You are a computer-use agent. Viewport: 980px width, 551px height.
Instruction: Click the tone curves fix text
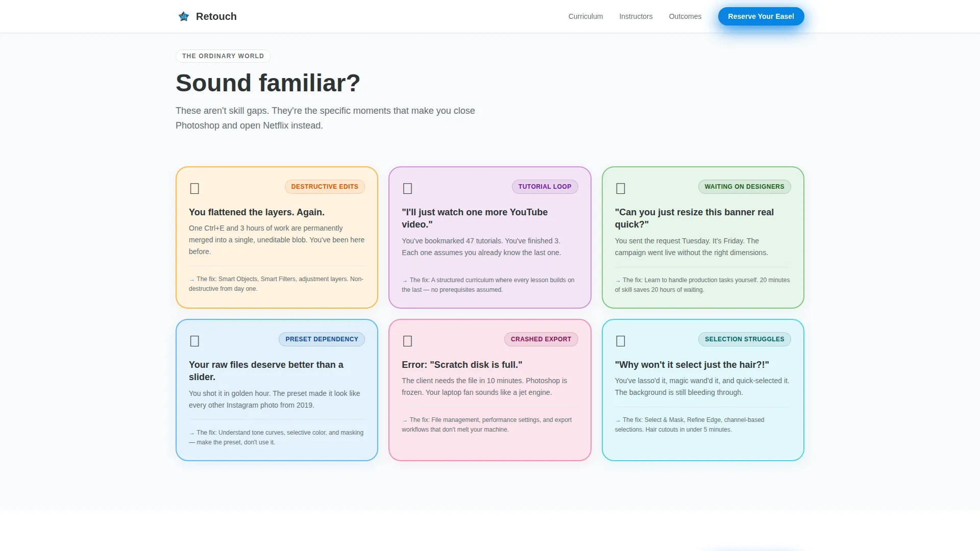276,437
